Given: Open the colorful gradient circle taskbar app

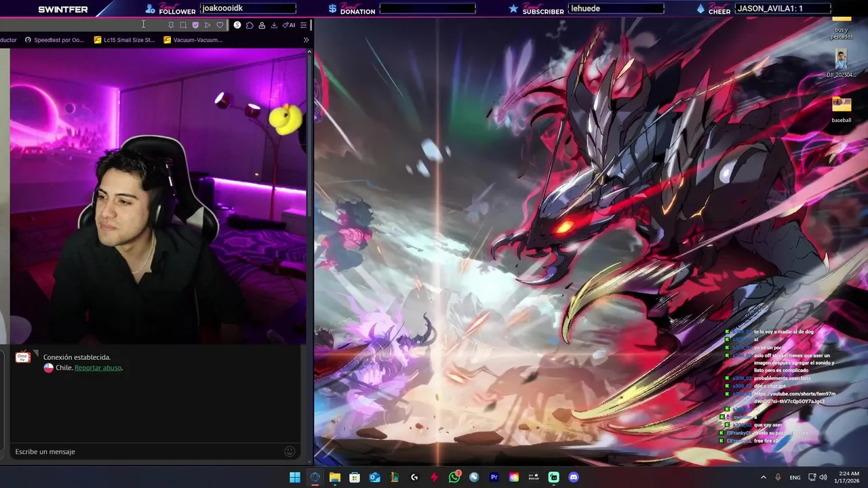Looking at the screenshot, I should click(x=514, y=477).
